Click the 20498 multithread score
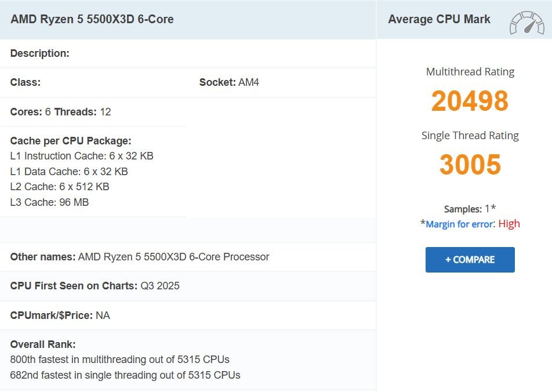This screenshot has width=552, height=392. (x=470, y=101)
